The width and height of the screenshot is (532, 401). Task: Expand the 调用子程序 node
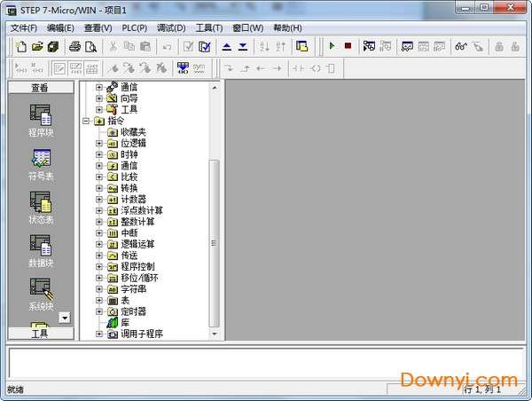click(x=99, y=334)
